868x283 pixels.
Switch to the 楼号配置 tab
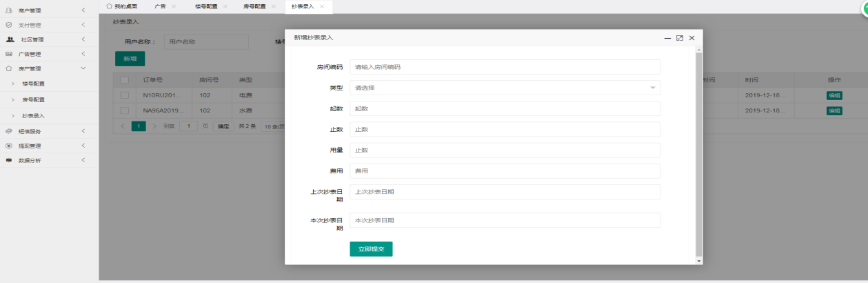point(205,6)
